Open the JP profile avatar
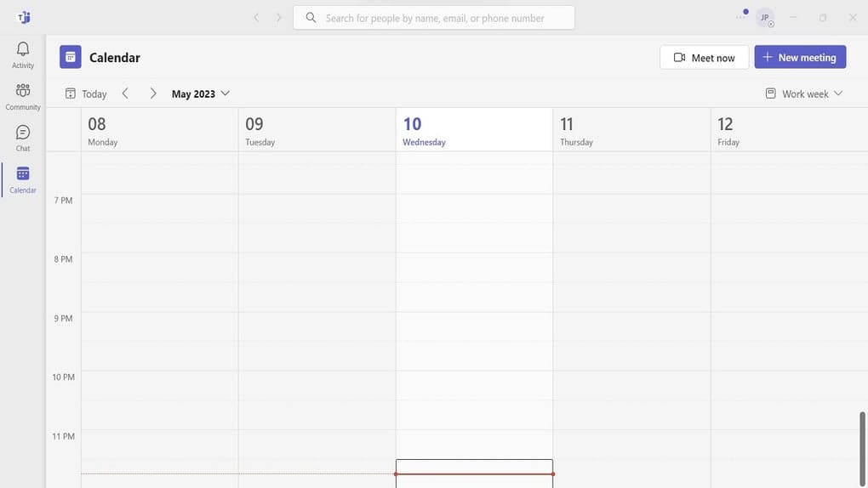Viewport: 868px width, 488px height. (765, 18)
